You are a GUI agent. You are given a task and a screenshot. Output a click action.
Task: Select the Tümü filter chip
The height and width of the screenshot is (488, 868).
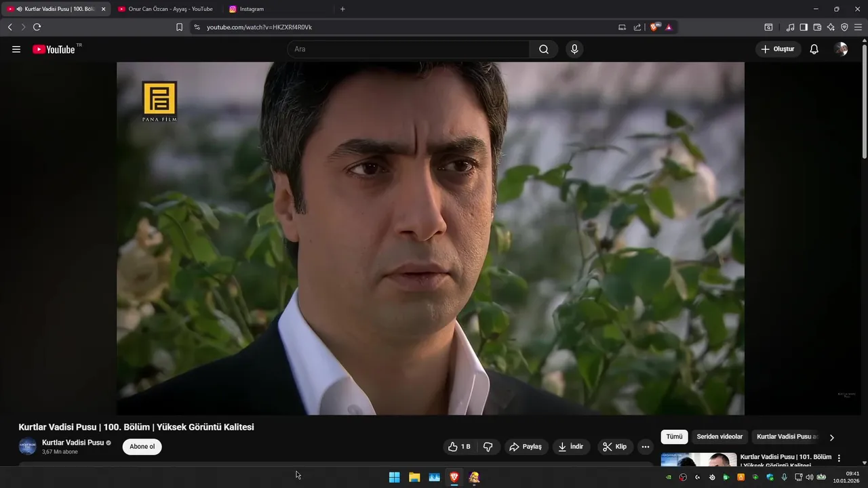coord(674,437)
